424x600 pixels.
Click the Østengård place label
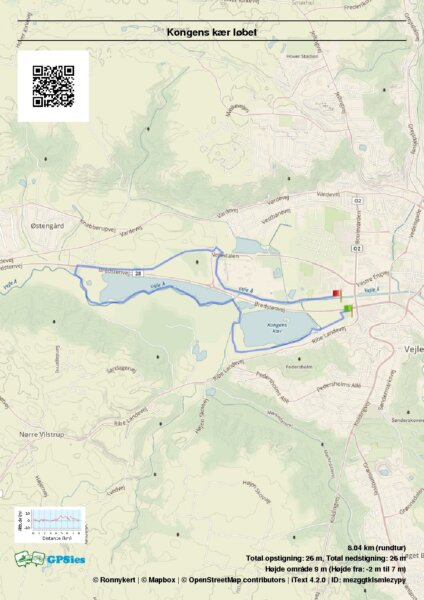pos(47,226)
